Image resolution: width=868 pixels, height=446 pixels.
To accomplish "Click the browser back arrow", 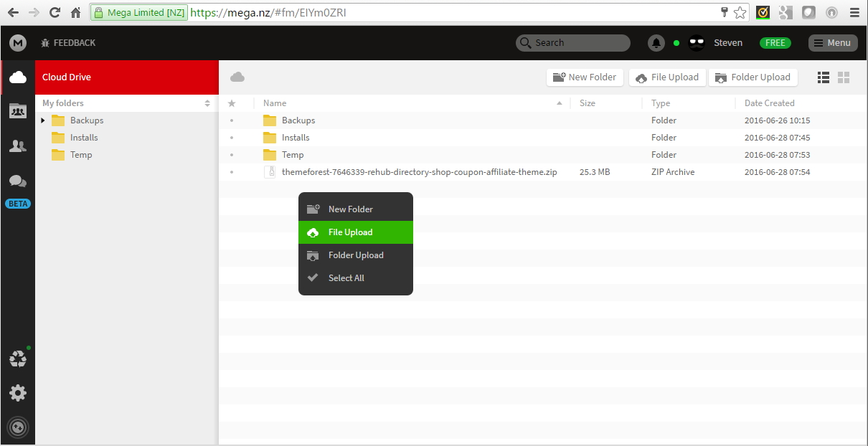I will point(13,12).
